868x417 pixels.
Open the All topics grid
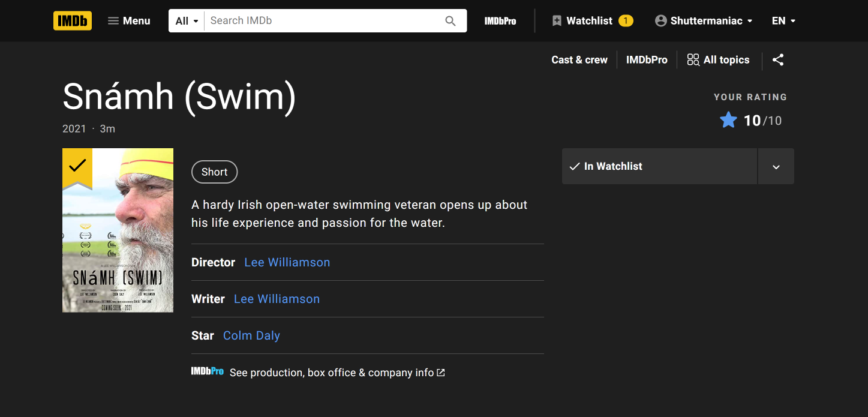pyautogui.click(x=719, y=60)
